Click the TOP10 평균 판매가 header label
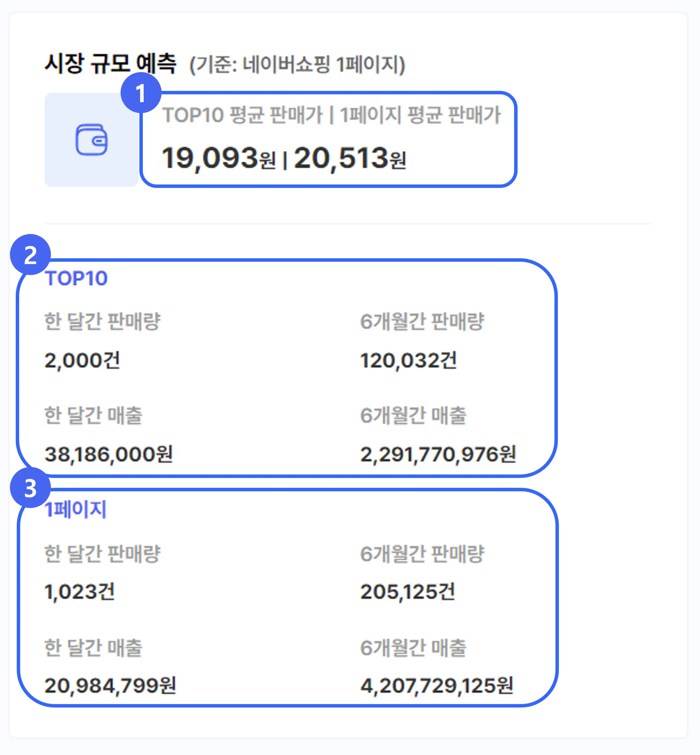 (242, 115)
